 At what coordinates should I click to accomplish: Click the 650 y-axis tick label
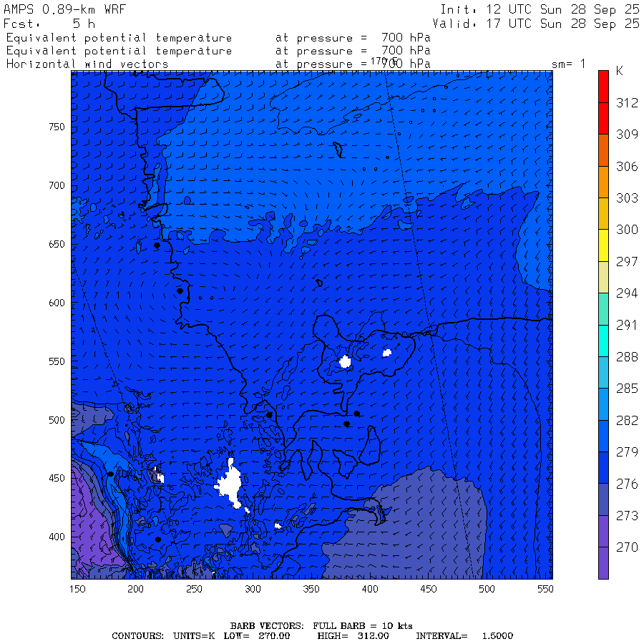(x=57, y=245)
